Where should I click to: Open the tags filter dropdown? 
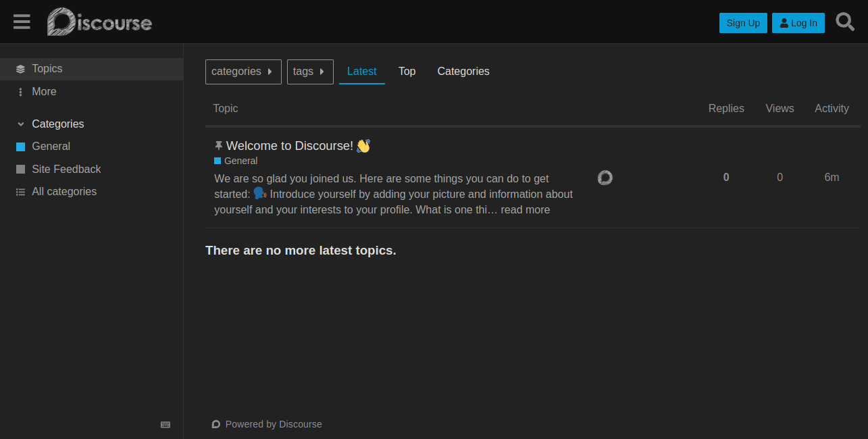pyautogui.click(x=309, y=71)
